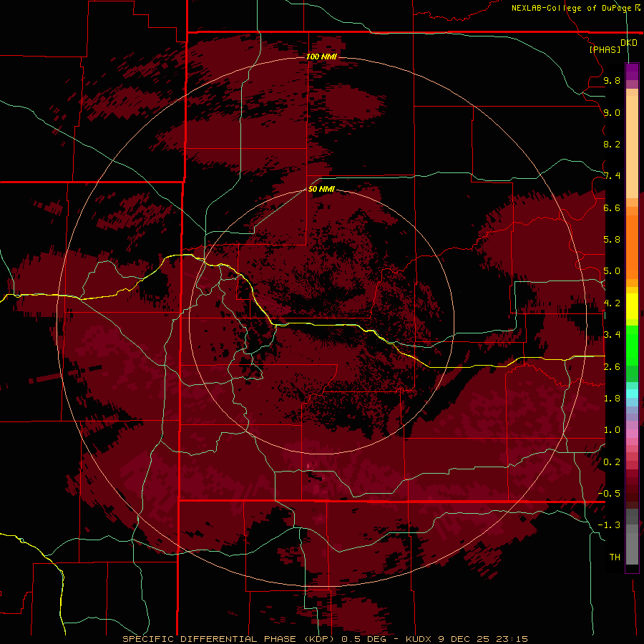Pick the orange band of the color bar

(632, 246)
